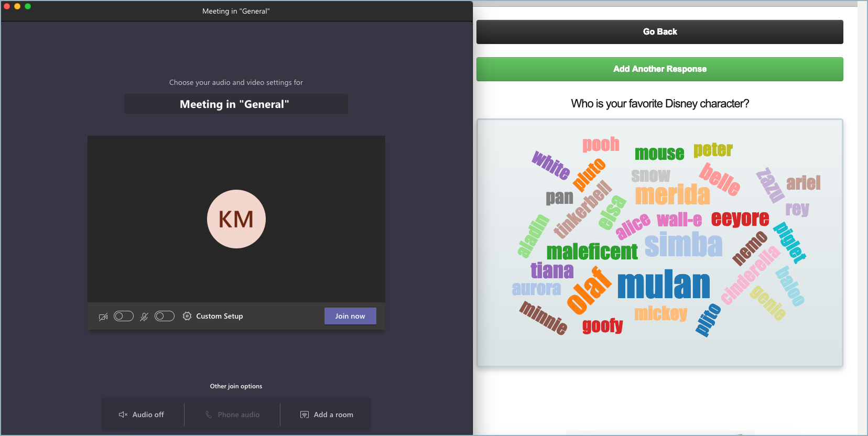This screenshot has height=436, width=868.
Task: Click the word mouse in word cloud
Action: pos(659,153)
